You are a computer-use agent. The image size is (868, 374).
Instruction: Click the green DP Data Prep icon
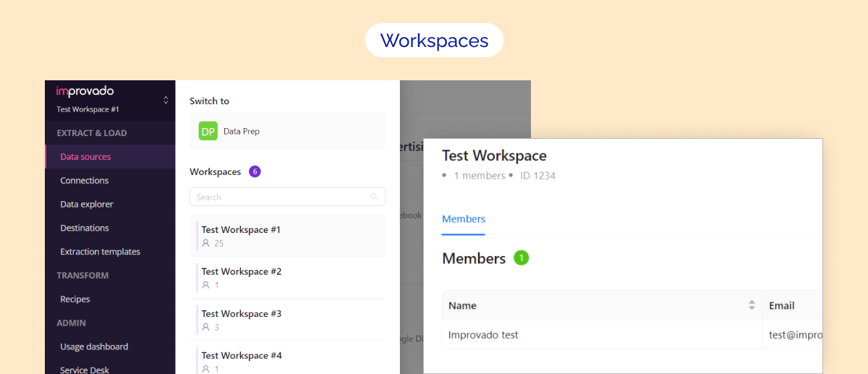point(208,131)
